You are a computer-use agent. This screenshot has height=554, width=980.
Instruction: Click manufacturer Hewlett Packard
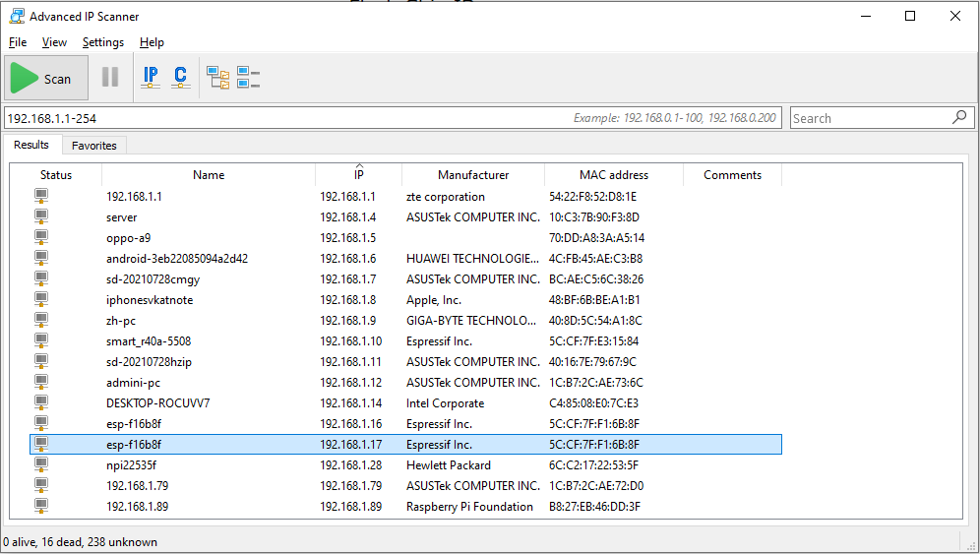pos(448,465)
